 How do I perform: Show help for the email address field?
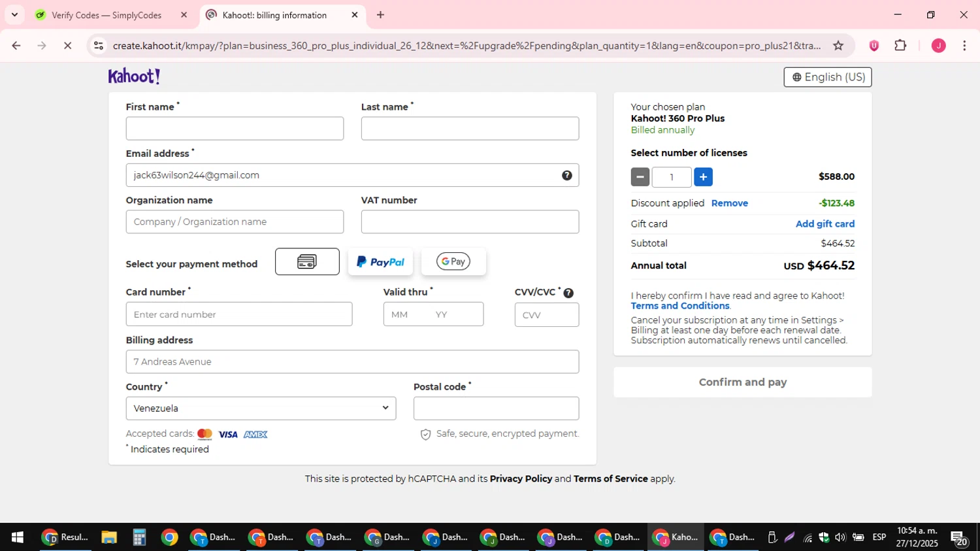tap(567, 175)
